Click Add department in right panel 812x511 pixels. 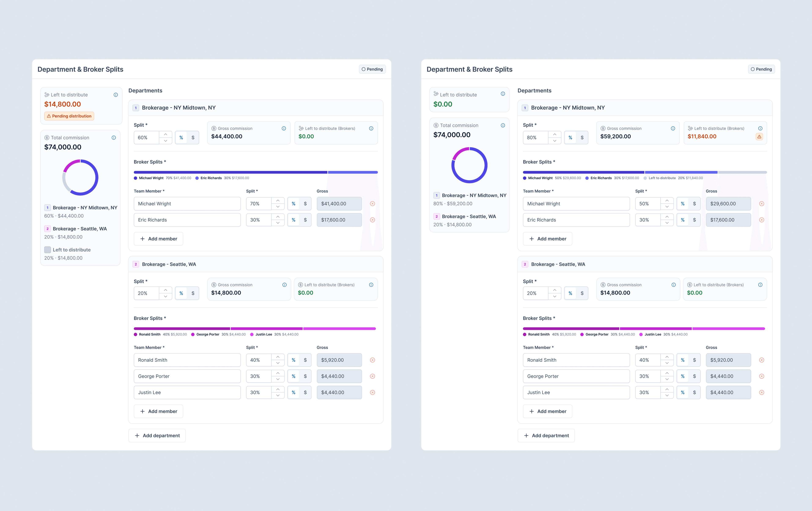click(x=546, y=436)
